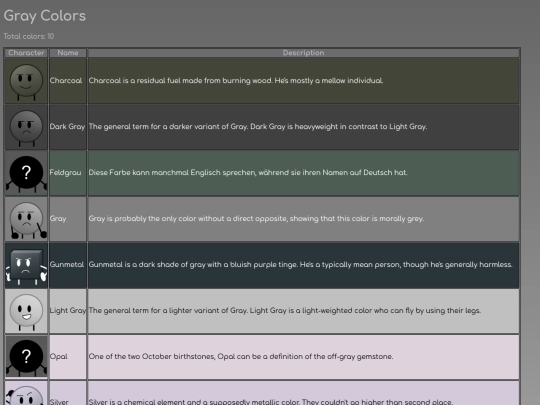
Task: Select the Feldgrau name cell
Action: (x=68, y=173)
